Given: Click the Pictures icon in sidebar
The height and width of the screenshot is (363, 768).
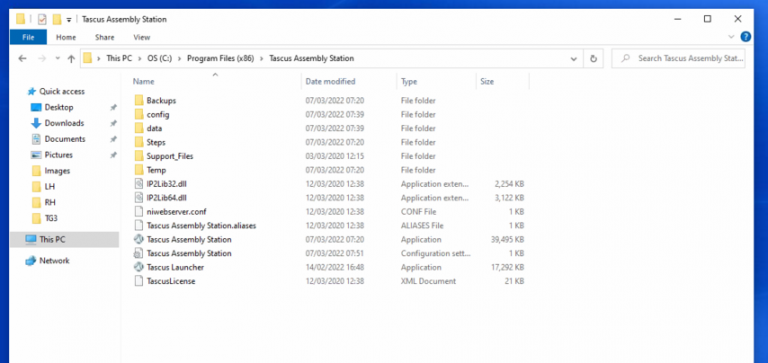Looking at the screenshot, I should (36, 155).
